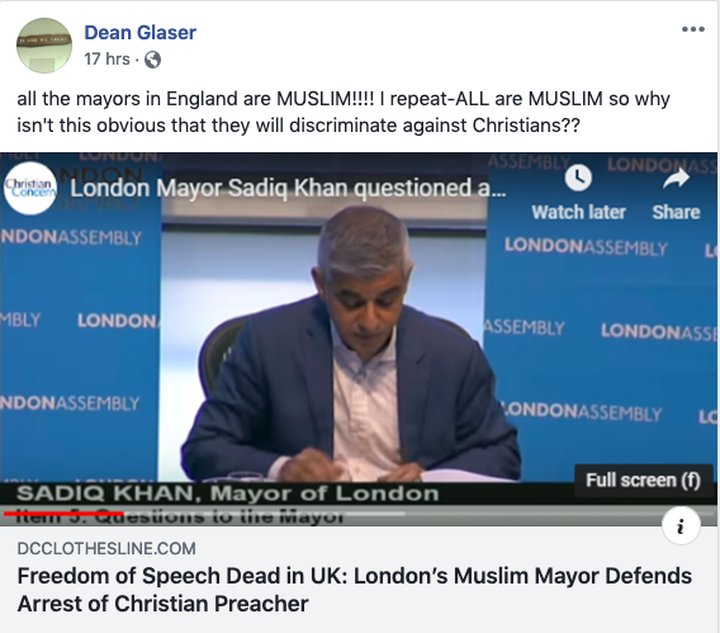
Task: Click the post text about mayors
Action: point(343,112)
